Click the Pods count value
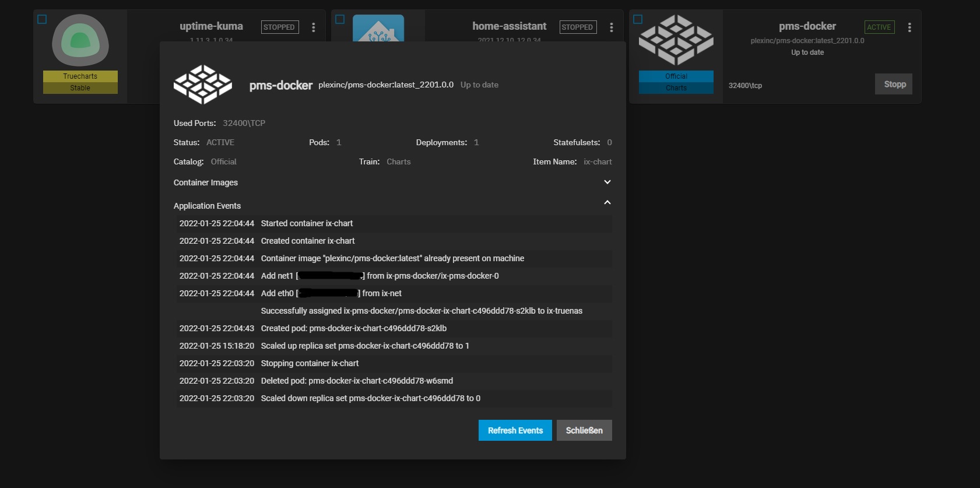The width and height of the screenshot is (980, 488). click(339, 142)
